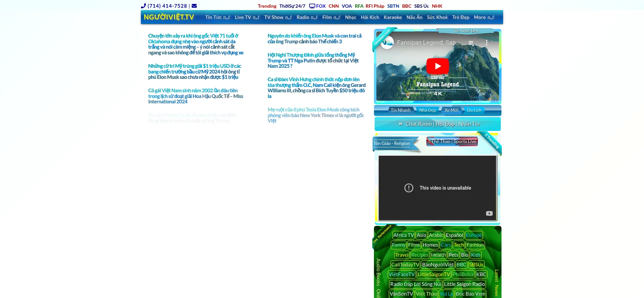Click the Thể Thao | Sports Live button

coord(452,142)
